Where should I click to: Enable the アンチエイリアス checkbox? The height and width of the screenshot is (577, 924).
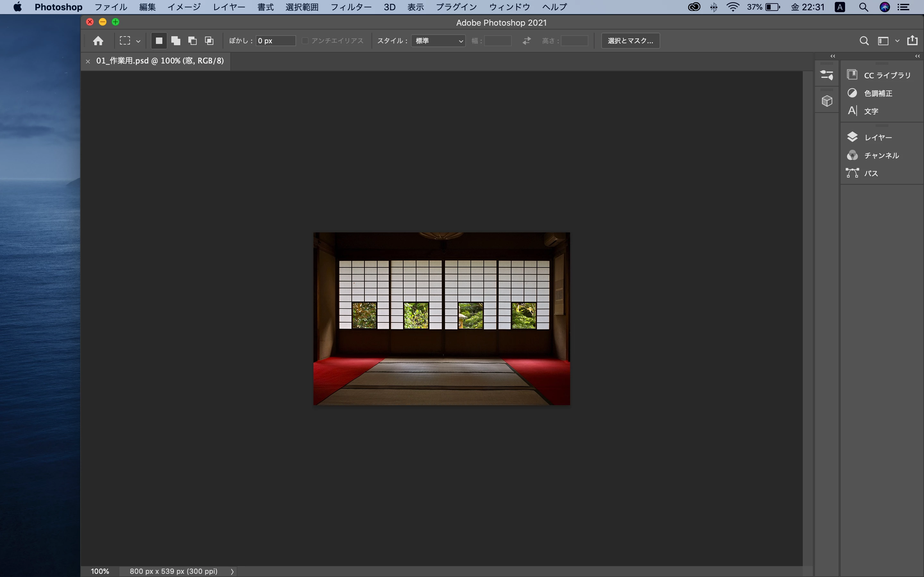305,41
